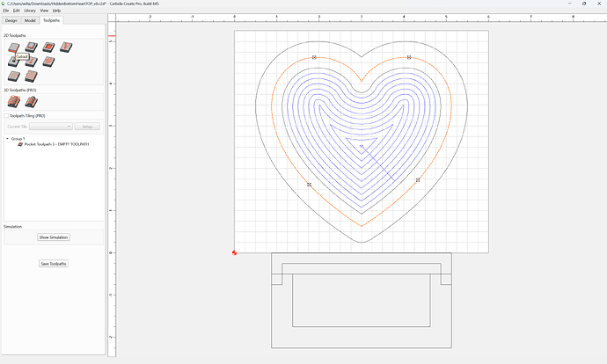This screenshot has height=364, width=607.
Task: Click the Save Toolpaths button
Action: tap(54, 264)
